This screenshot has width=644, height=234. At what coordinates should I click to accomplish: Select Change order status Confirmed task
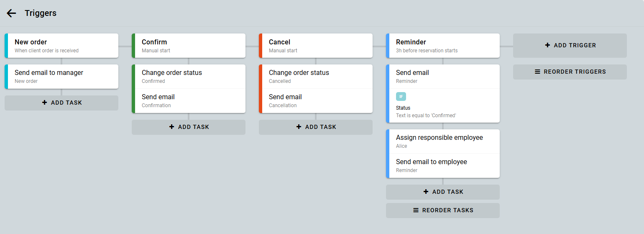pyautogui.click(x=190, y=76)
